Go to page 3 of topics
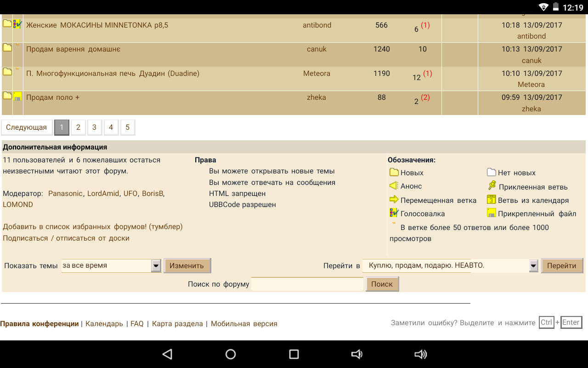Viewport: 588px width, 368px height. [94, 127]
